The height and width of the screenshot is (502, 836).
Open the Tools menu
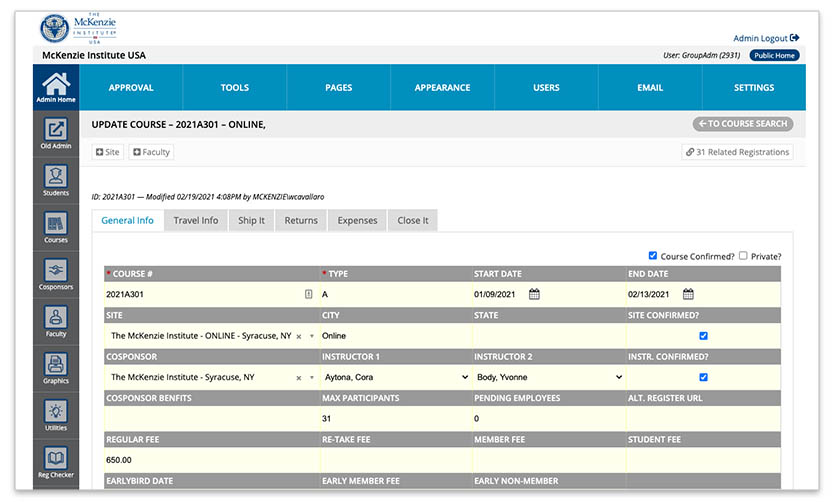[235, 87]
